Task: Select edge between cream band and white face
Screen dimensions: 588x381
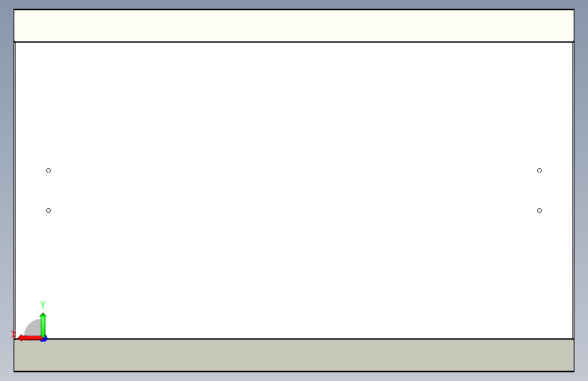Action: click(294, 41)
